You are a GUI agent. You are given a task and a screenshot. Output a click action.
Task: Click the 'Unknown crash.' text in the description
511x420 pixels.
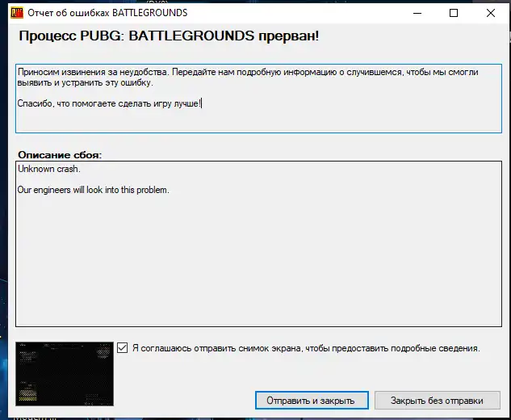click(49, 169)
